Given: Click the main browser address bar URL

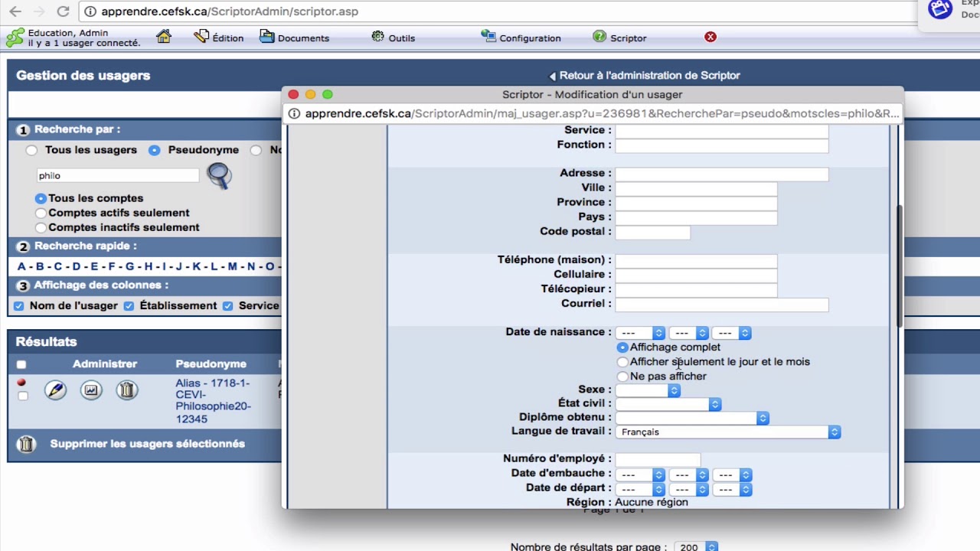Looking at the screenshot, I should [230, 11].
